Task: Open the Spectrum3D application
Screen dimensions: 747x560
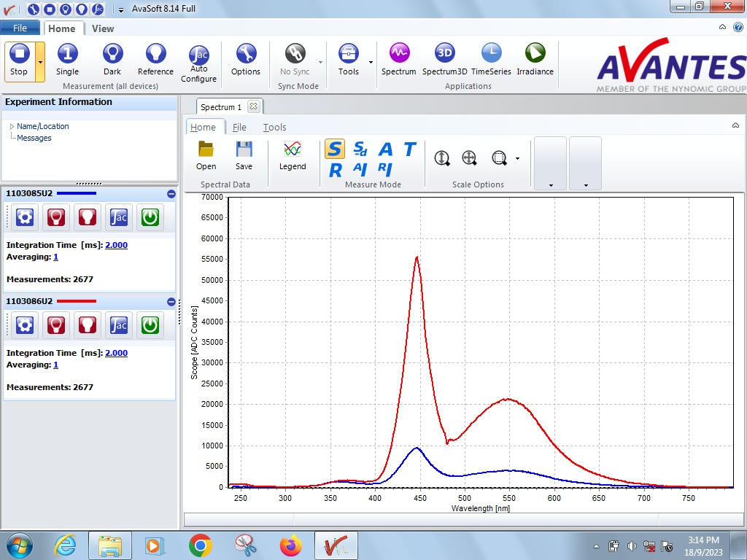Action: [444, 53]
